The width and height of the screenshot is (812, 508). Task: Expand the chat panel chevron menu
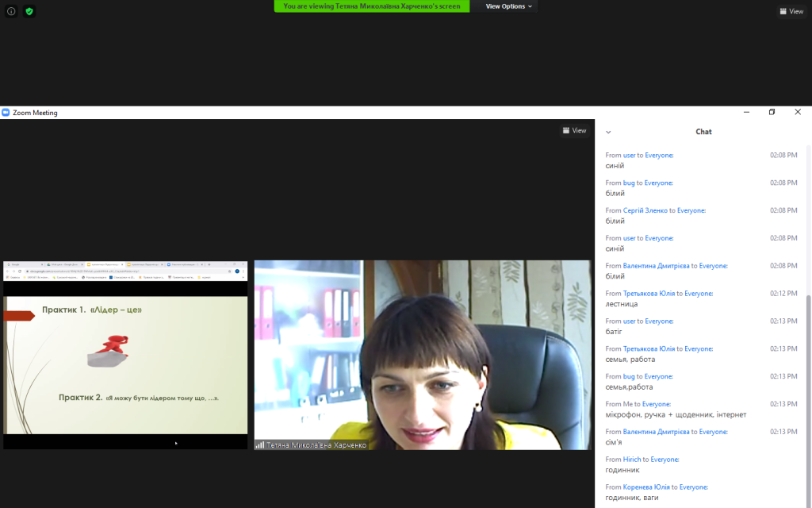click(609, 132)
